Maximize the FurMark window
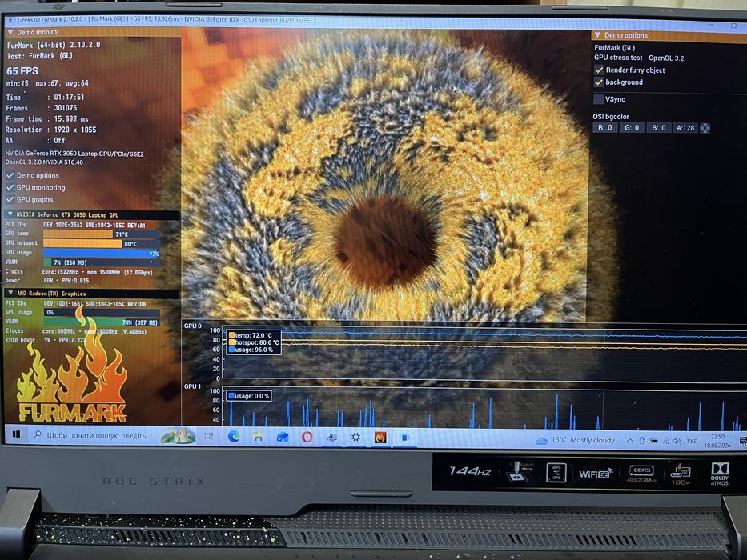This screenshot has height=560, width=747. 734,26
